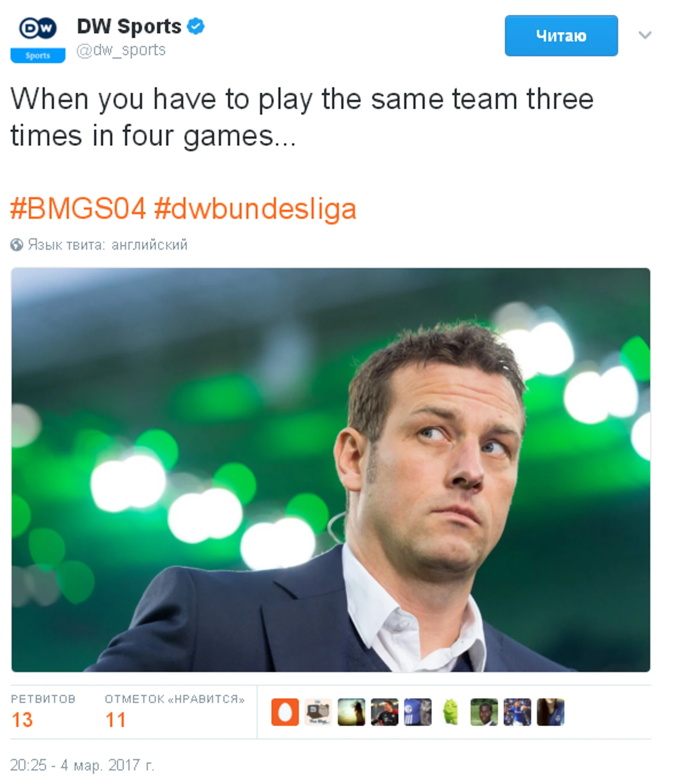Open the orange egg avatar liker
This screenshot has height=784, width=674.
click(x=285, y=712)
